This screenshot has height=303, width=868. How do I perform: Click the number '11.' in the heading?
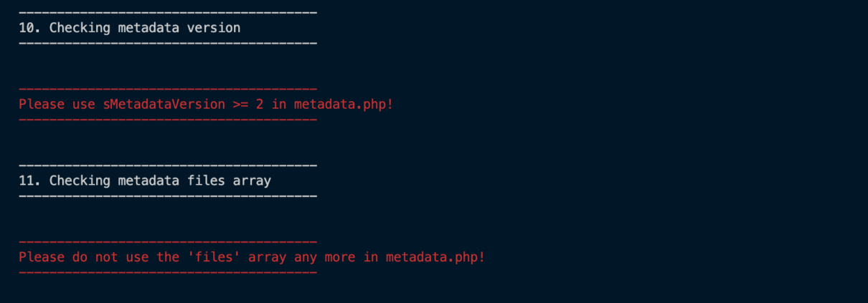pos(30,181)
